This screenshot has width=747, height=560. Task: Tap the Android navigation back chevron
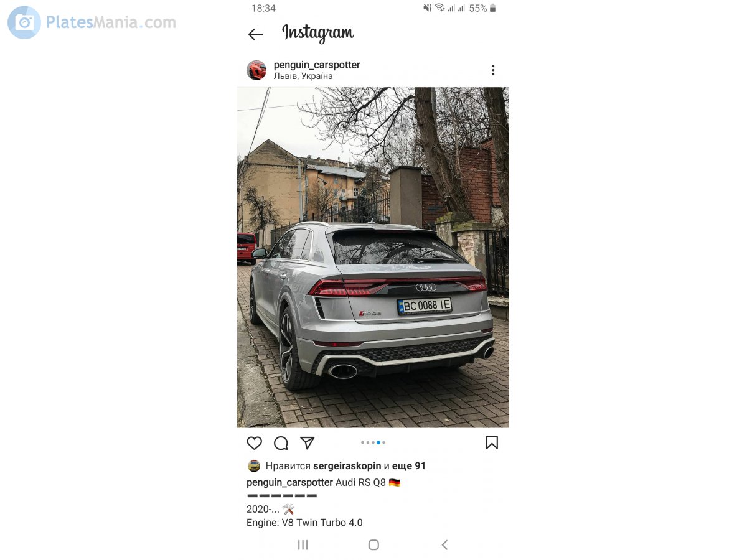[x=444, y=545]
